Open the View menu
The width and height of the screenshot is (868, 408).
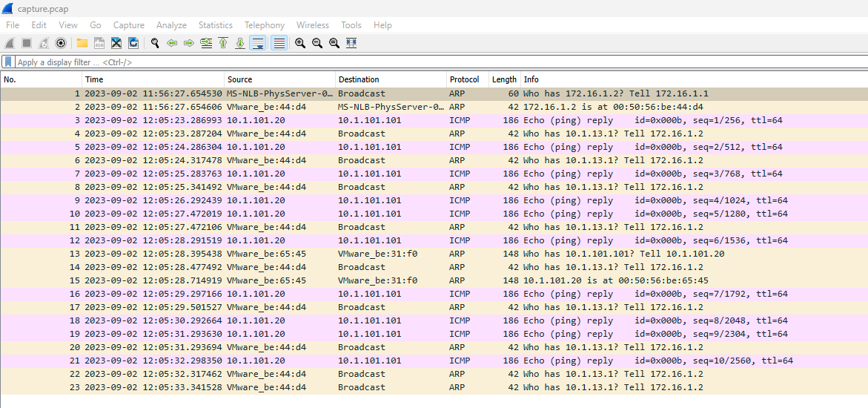tap(68, 25)
